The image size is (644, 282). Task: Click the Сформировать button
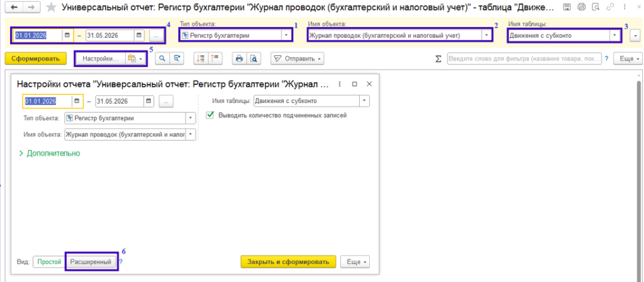35,58
